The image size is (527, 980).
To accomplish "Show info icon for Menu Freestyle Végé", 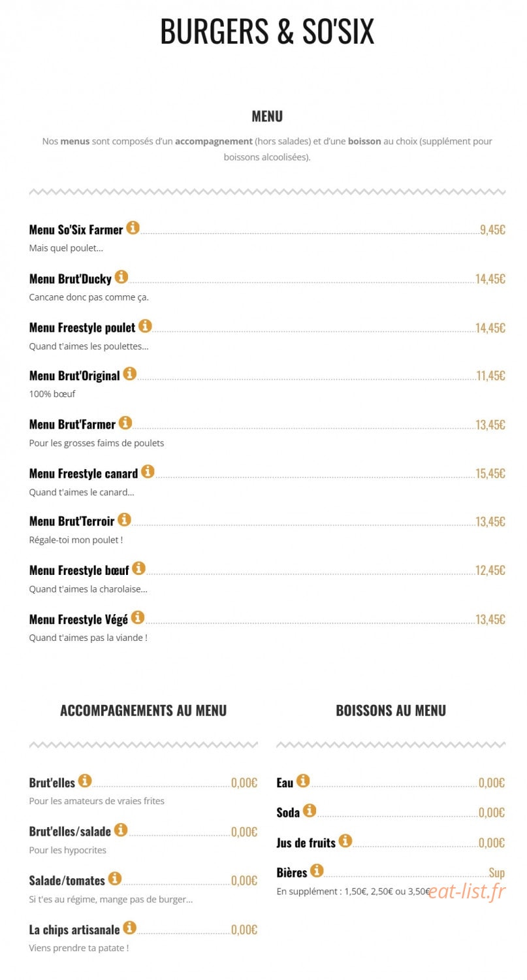I will coord(137,617).
